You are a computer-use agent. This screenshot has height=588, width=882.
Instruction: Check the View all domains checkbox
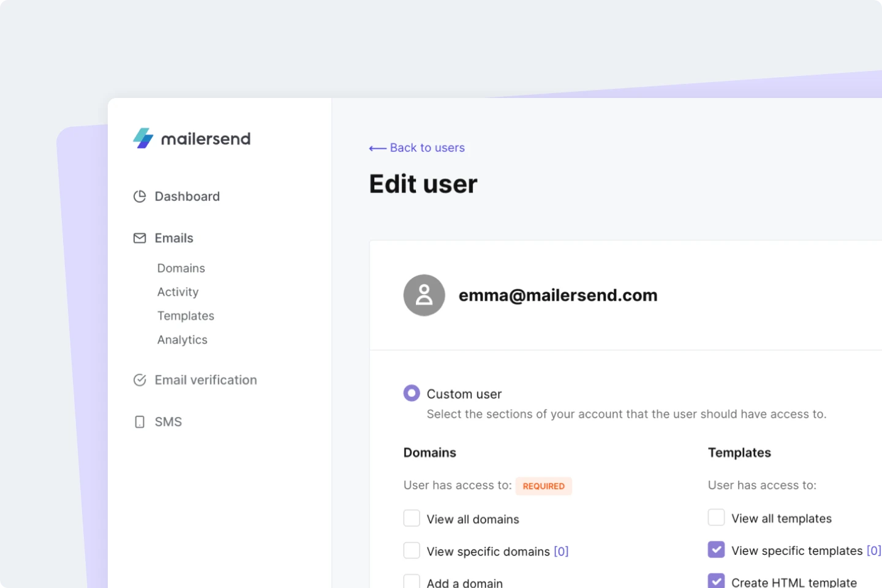pos(412,518)
